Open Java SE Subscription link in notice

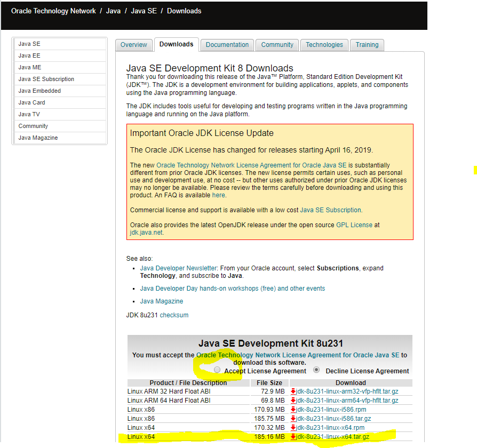tap(331, 210)
